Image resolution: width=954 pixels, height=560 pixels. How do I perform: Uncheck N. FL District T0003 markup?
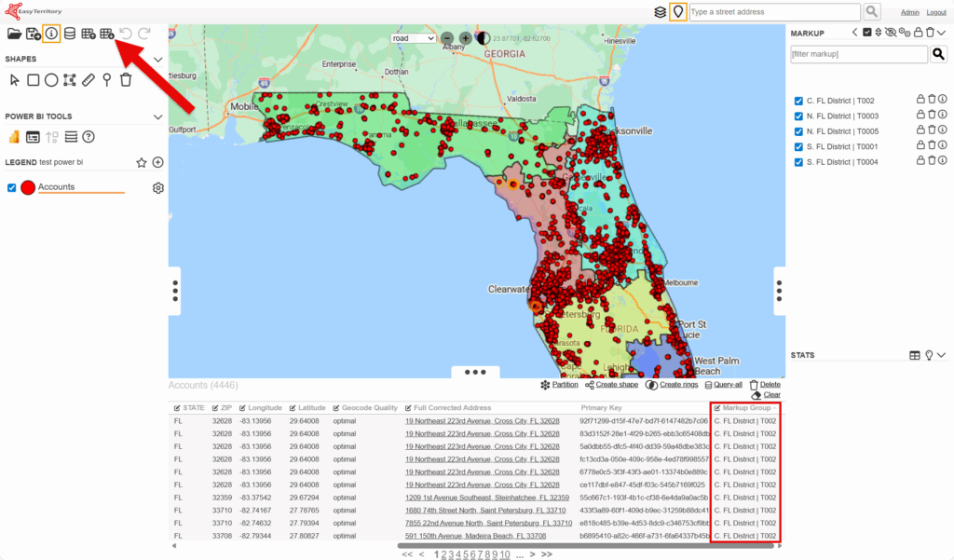tap(798, 116)
